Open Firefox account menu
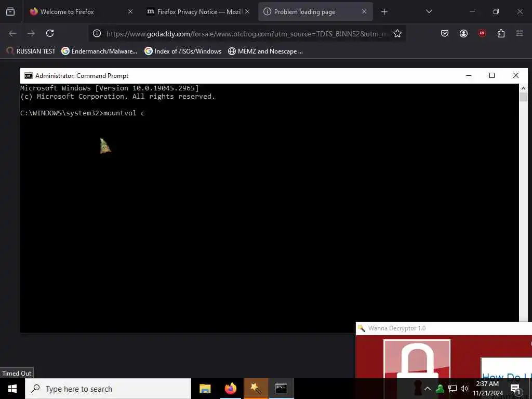The width and height of the screenshot is (532, 399). pos(463,33)
